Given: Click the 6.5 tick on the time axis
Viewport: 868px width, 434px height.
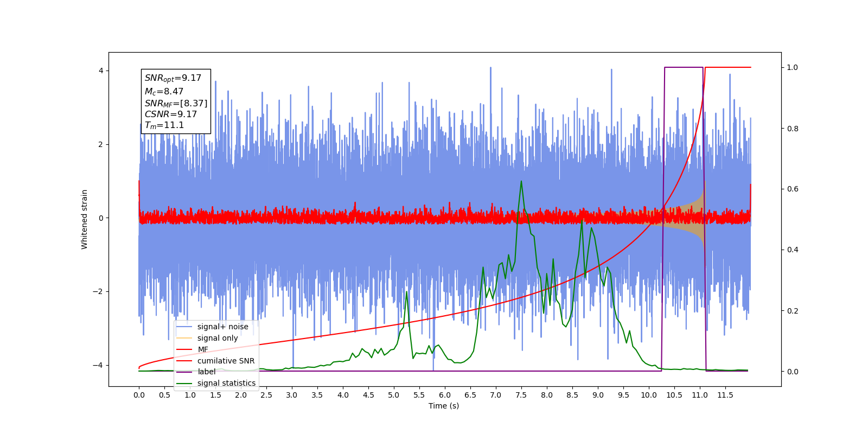Looking at the screenshot, I should click(x=470, y=395).
